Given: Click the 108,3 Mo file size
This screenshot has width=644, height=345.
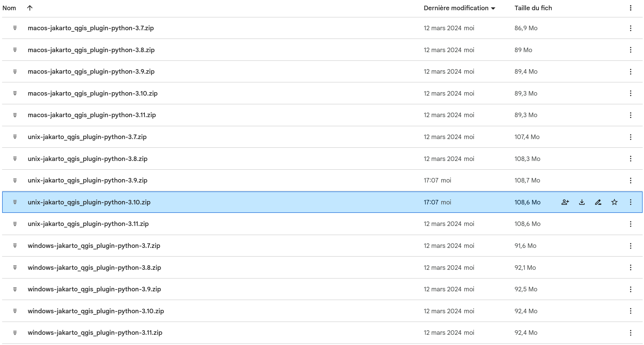Looking at the screenshot, I should 528,159.
